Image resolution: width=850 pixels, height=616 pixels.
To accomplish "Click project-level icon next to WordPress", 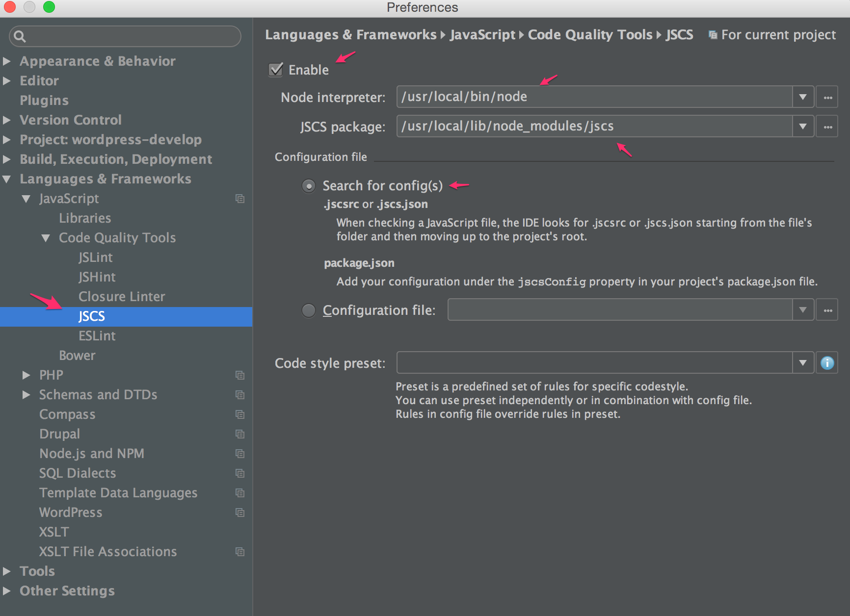I will point(240,513).
